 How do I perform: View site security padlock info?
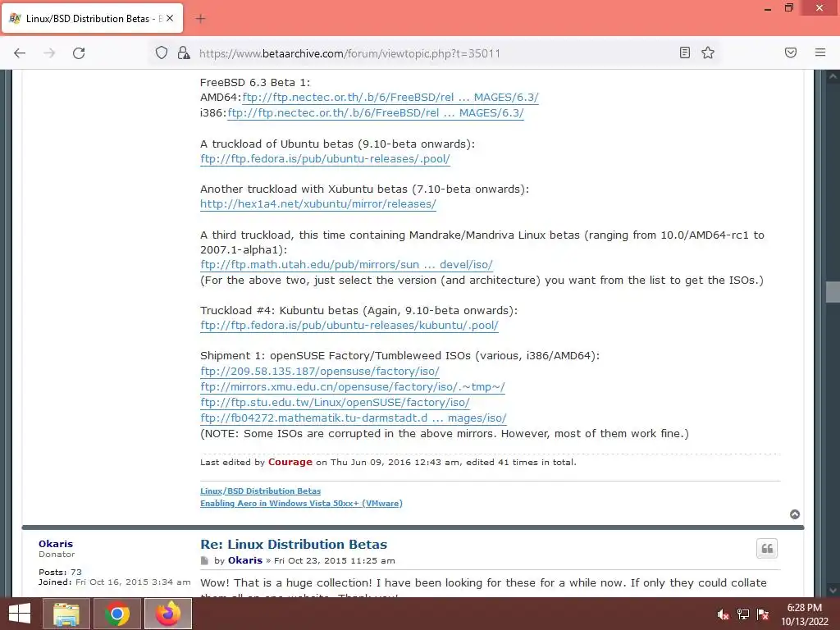(x=184, y=53)
